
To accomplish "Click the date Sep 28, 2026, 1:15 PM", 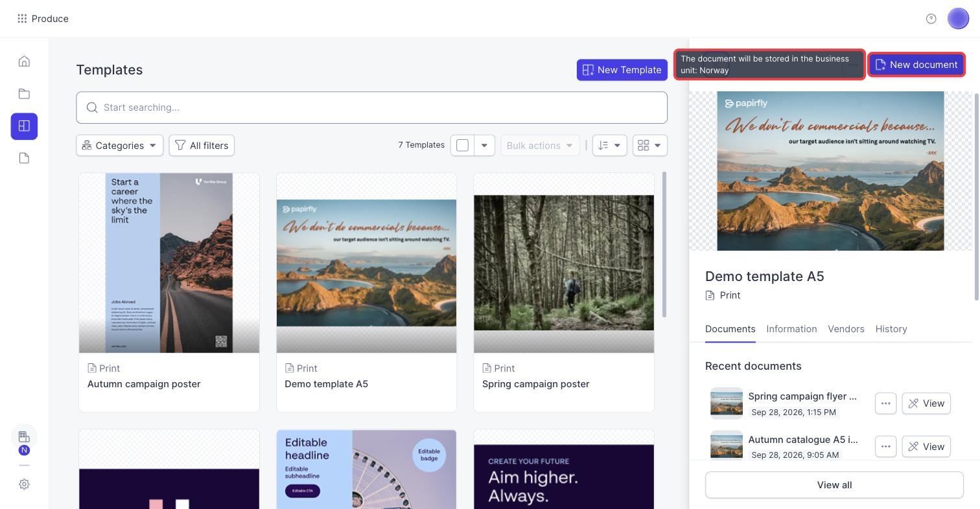I will (x=793, y=412).
